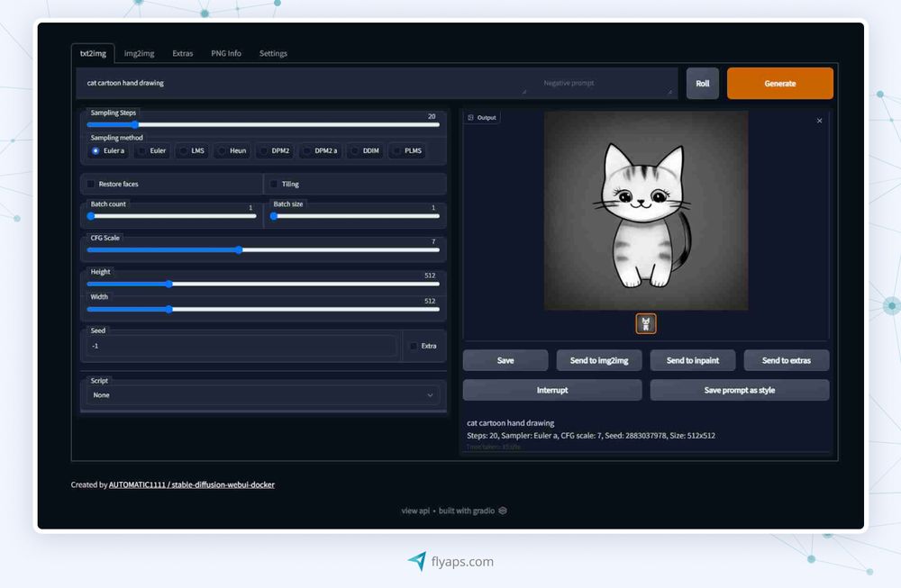Open the AUTOMATIC1111 stable-diffusion-webui-docker link
The image size is (901, 588).
pos(191,484)
